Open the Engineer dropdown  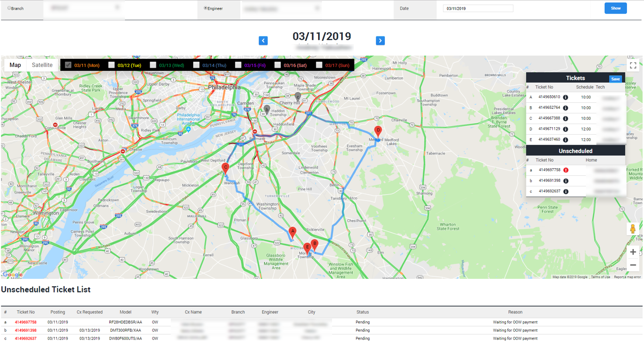coord(282,8)
